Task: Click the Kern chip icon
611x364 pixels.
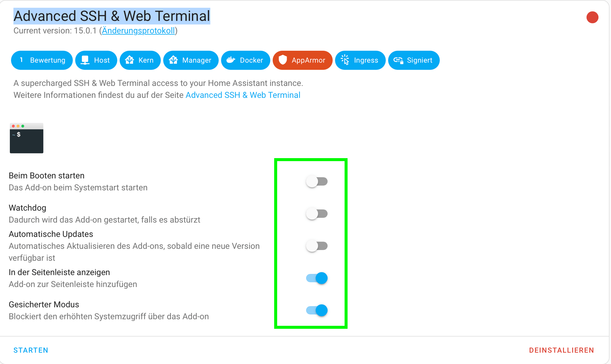Action: point(129,60)
